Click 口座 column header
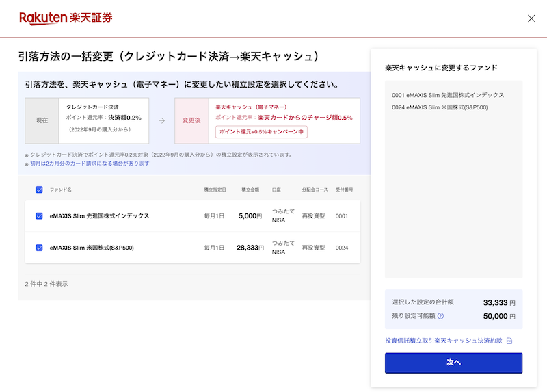The image size is (547, 392). [276, 190]
